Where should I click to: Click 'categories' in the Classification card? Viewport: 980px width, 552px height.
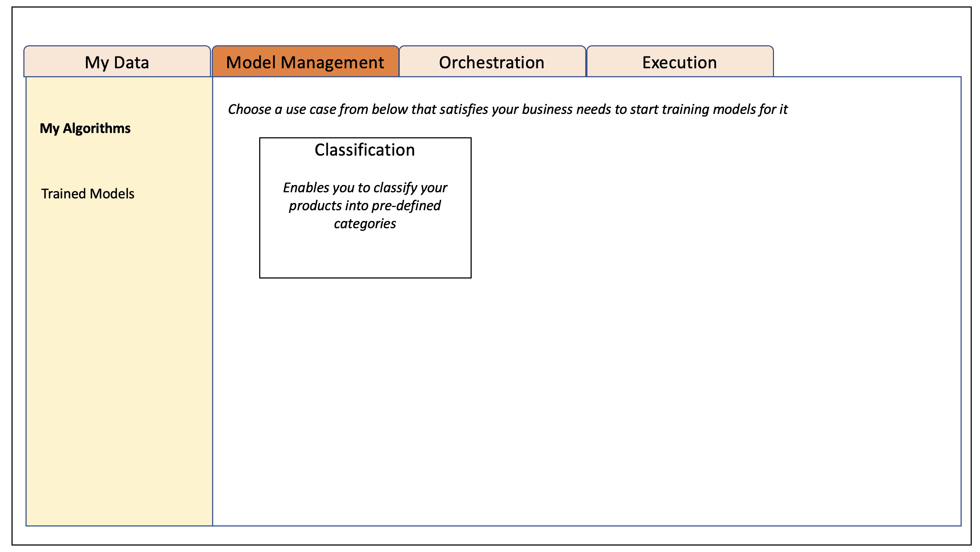pos(365,224)
